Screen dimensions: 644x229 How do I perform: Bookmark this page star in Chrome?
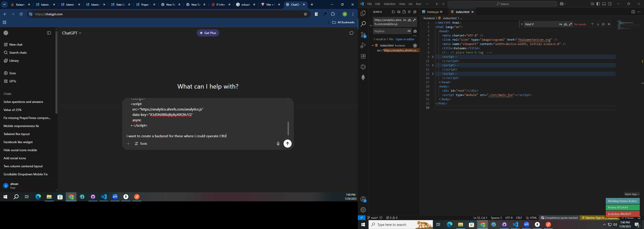(x=305, y=14)
